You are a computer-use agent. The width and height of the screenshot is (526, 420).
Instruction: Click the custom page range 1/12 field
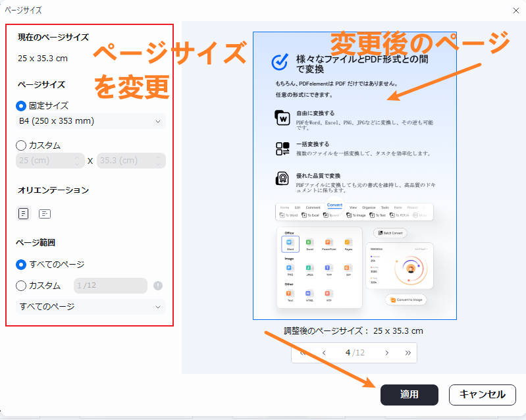tap(111, 286)
